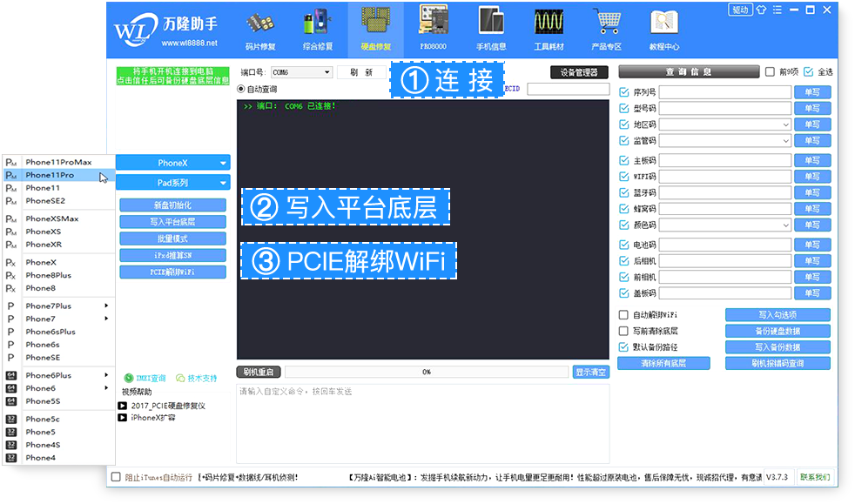Click the PCIE解绑WiFi side button
855x504 pixels.
pos(173,272)
